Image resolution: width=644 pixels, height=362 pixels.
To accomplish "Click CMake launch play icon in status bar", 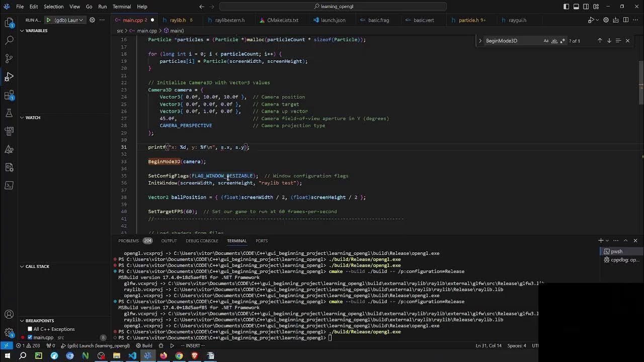I will pyautogui.click(x=172, y=345).
